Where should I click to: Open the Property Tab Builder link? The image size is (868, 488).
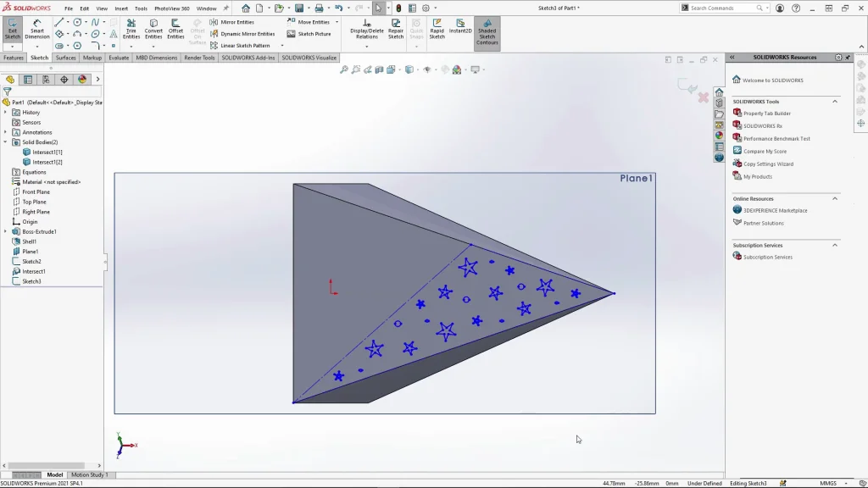point(766,114)
